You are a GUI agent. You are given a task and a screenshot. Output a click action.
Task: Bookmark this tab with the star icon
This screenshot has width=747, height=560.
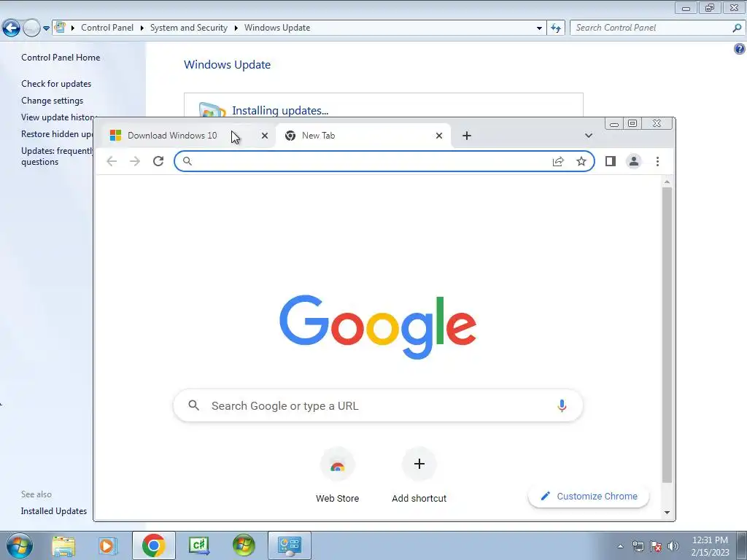(x=581, y=161)
